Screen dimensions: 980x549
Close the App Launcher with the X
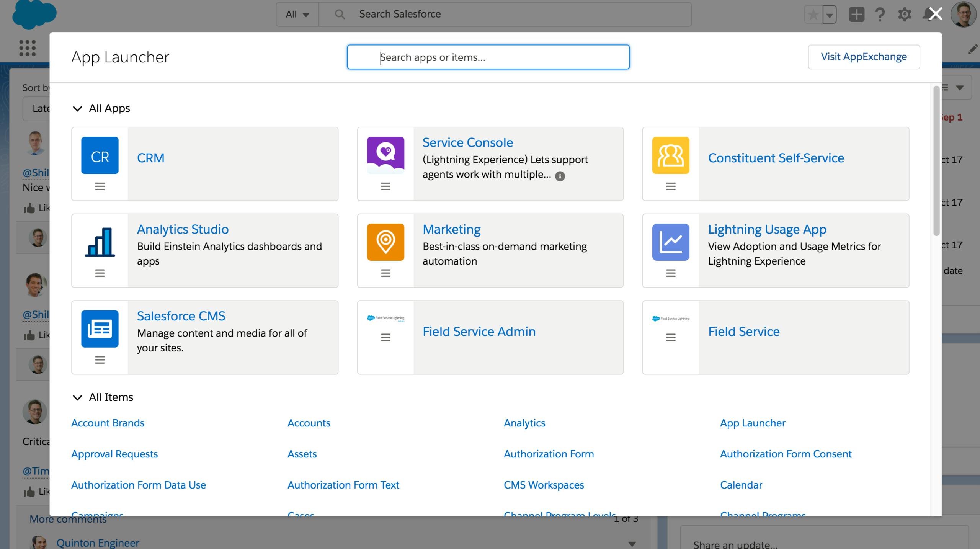(x=936, y=14)
